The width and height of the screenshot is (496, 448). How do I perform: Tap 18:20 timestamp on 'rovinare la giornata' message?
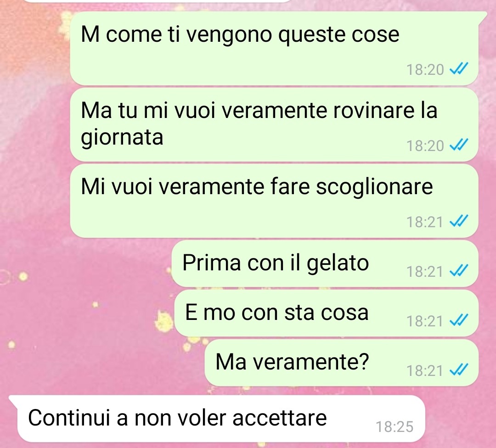425,146
